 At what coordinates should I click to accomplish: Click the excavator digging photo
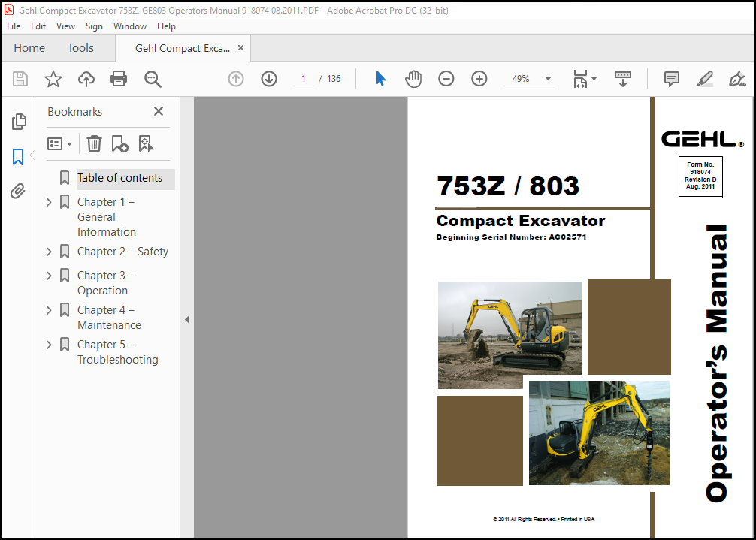[510, 333]
